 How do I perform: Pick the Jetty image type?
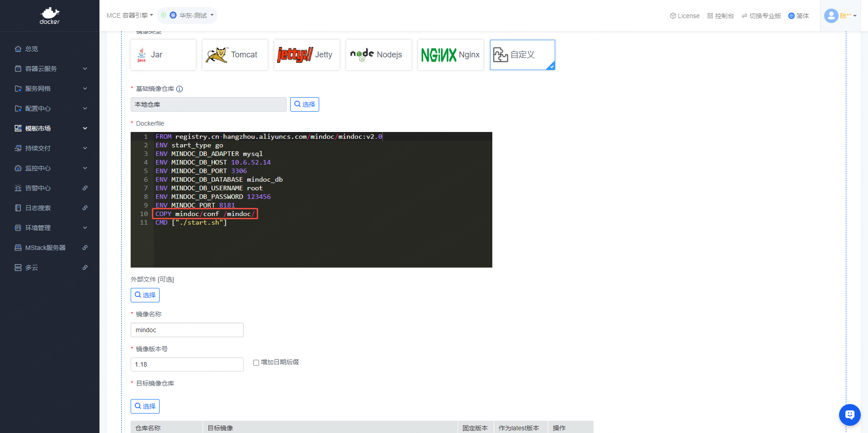(x=307, y=55)
